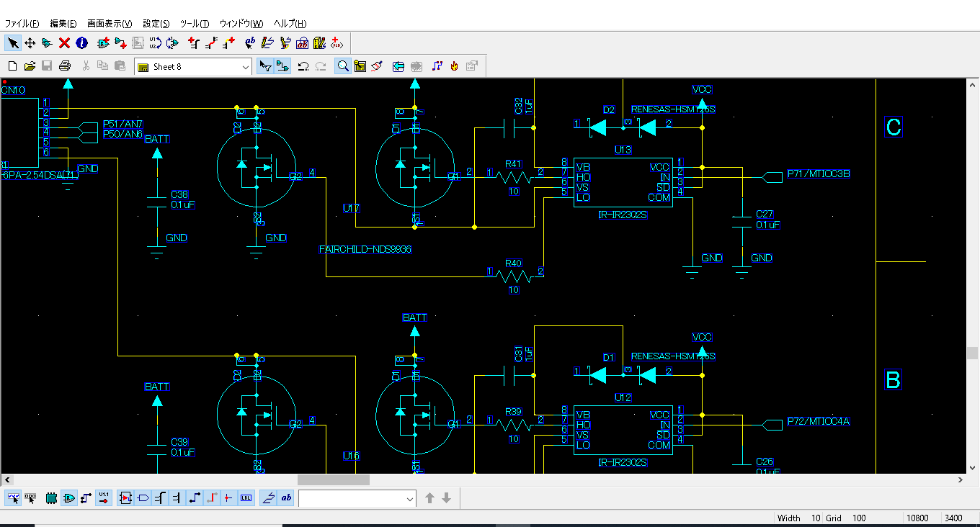
Task: Activate the red X delete tool
Action: point(63,42)
